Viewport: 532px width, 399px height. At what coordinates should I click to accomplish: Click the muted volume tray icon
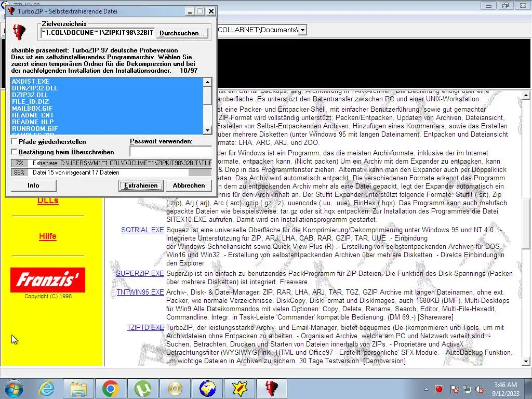[480, 389]
